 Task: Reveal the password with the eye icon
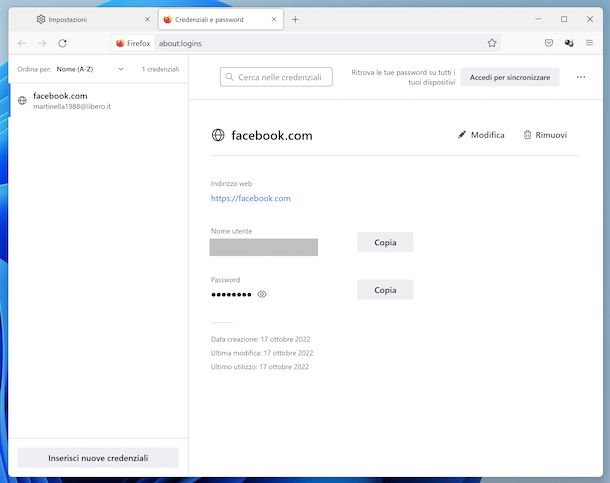(x=262, y=294)
